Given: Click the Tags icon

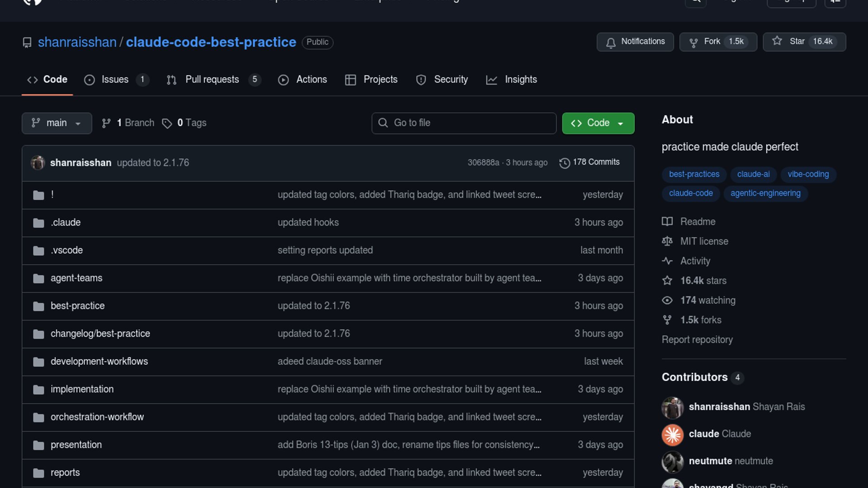Looking at the screenshot, I should point(167,123).
